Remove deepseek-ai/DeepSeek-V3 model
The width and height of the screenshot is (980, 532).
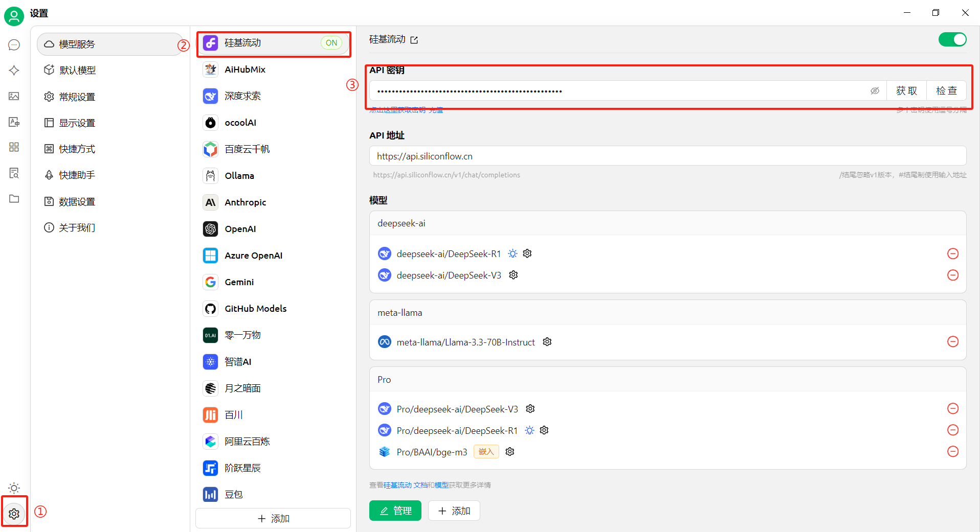point(953,275)
